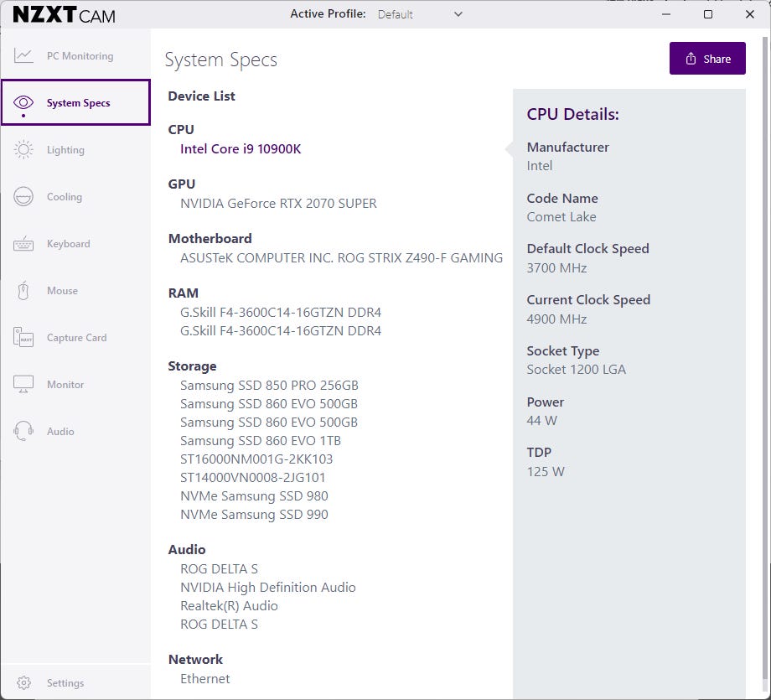
Task: Select last ROG DELTA S audio device
Action: [219, 625]
